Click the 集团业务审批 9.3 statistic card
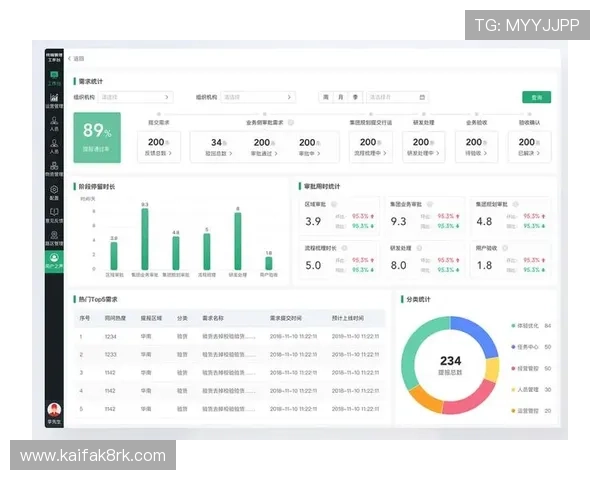The image size is (600, 480). (425, 216)
